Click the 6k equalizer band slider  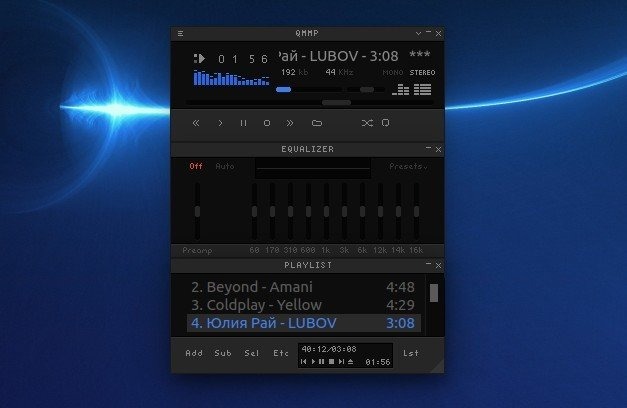click(362, 211)
